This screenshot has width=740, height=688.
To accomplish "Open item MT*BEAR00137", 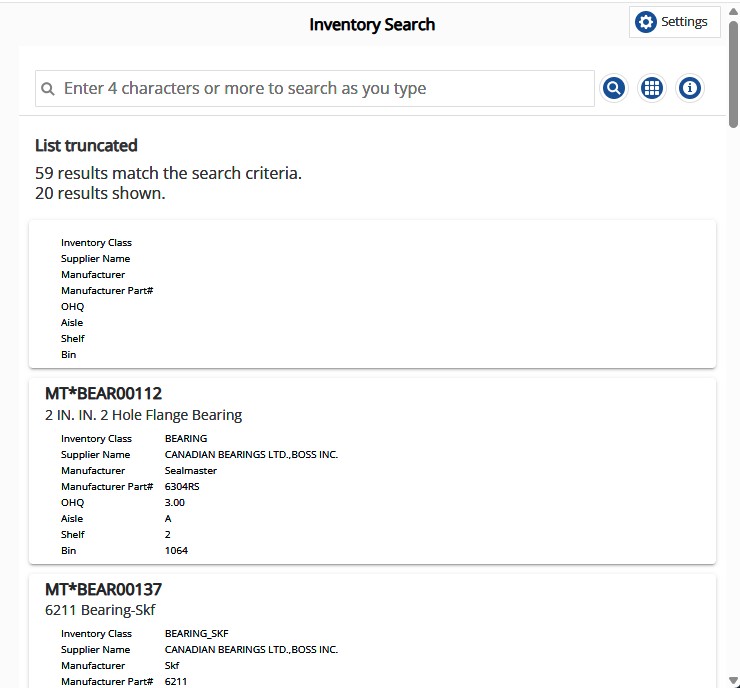I will (103, 590).
